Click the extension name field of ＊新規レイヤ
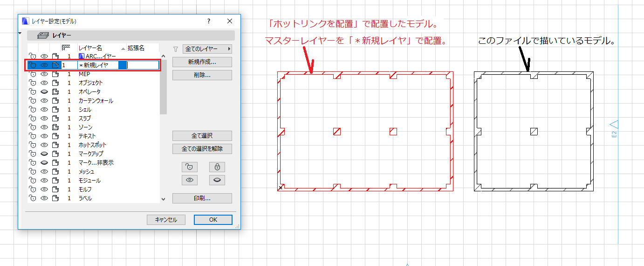The height and width of the screenshot is (266, 644). (x=143, y=65)
